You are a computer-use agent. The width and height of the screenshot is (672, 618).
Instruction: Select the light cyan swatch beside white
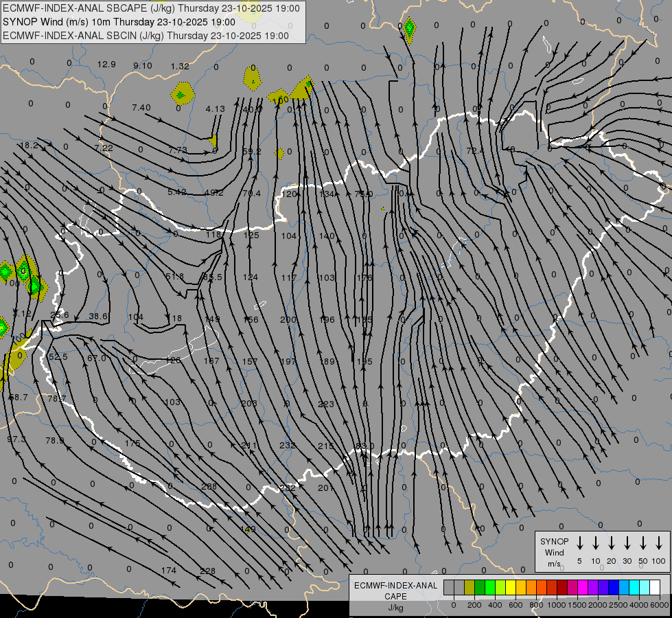645,587
